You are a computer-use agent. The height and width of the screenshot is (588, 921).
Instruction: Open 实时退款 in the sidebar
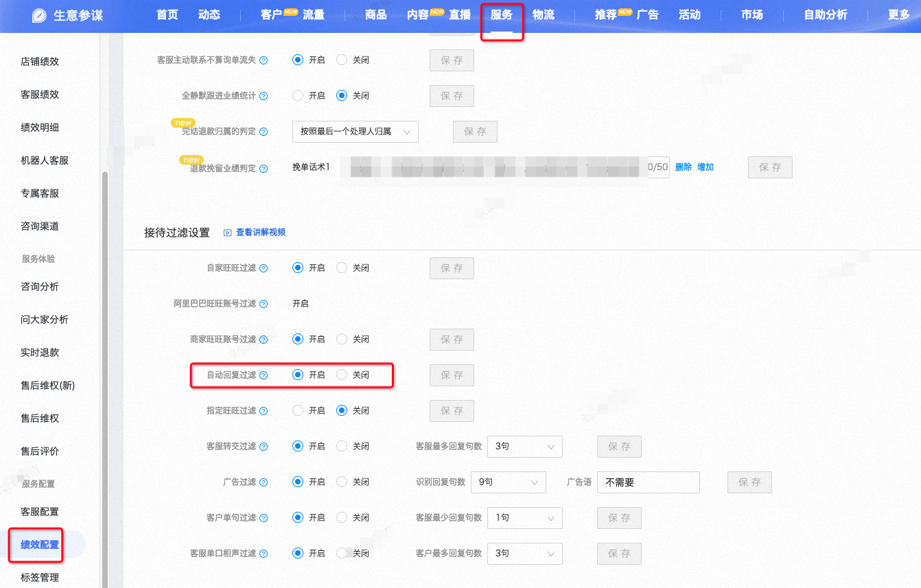[40, 353]
